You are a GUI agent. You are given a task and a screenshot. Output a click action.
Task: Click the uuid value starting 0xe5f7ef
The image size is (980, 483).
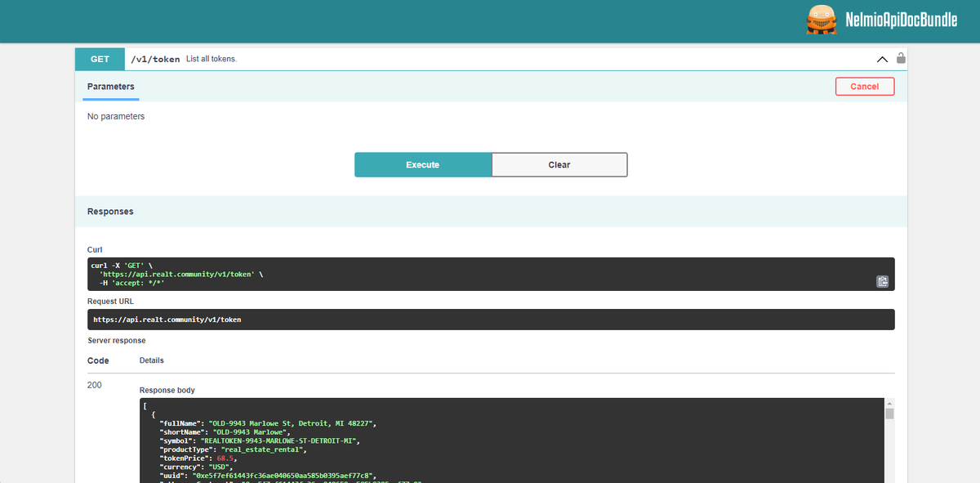282,476
